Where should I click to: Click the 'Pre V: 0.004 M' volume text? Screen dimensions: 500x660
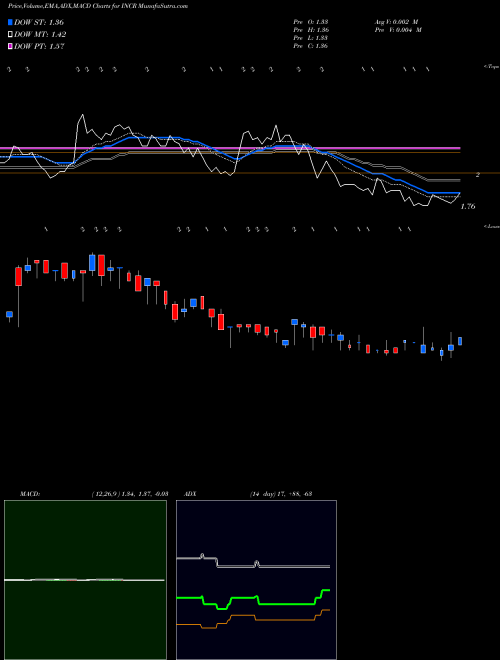click(x=398, y=30)
